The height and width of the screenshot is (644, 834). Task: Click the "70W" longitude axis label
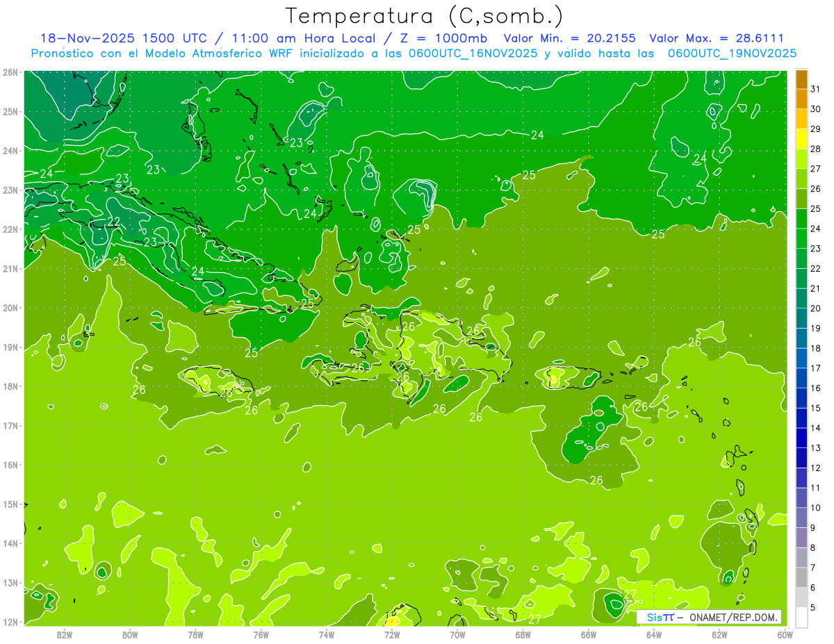pos(457,634)
